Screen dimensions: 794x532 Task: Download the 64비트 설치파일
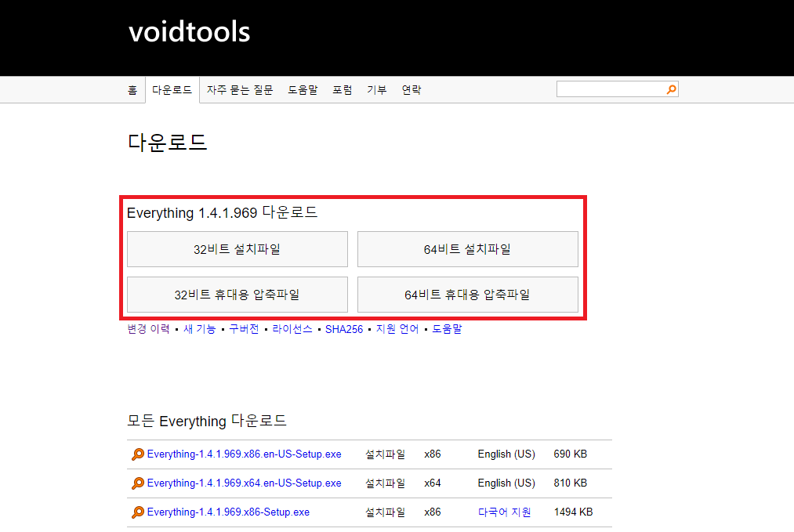467,249
